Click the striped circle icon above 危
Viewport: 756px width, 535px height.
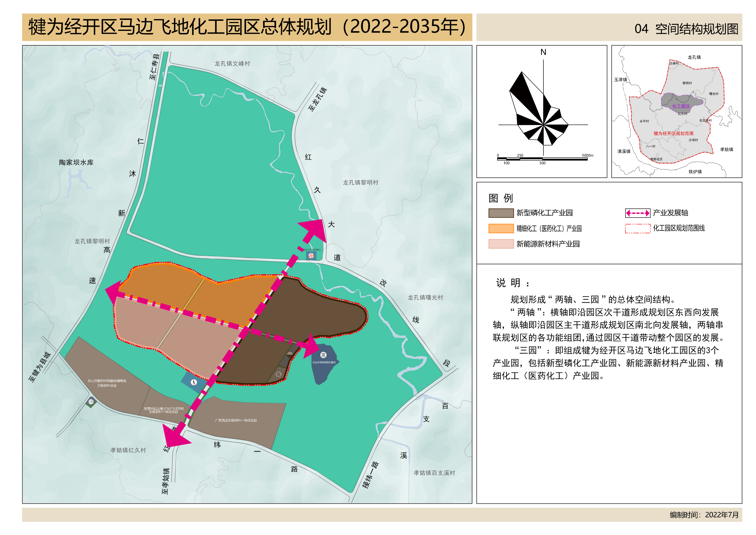tap(290, 355)
